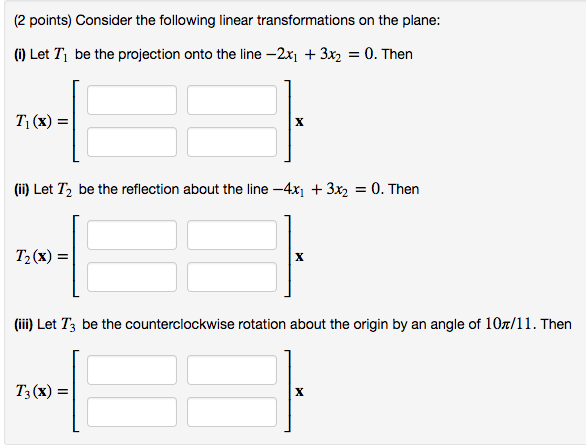The height and width of the screenshot is (448, 586).
Task: Click the bottom-left entry of T2 matrix
Action: tap(132, 277)
